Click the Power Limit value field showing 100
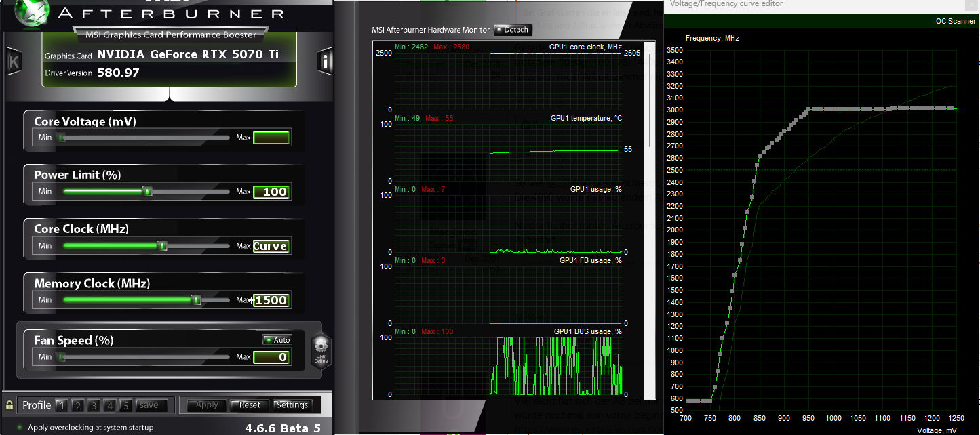Image resolution: width=980 pixels, height=435 pixels. click(x=271, y=192)
